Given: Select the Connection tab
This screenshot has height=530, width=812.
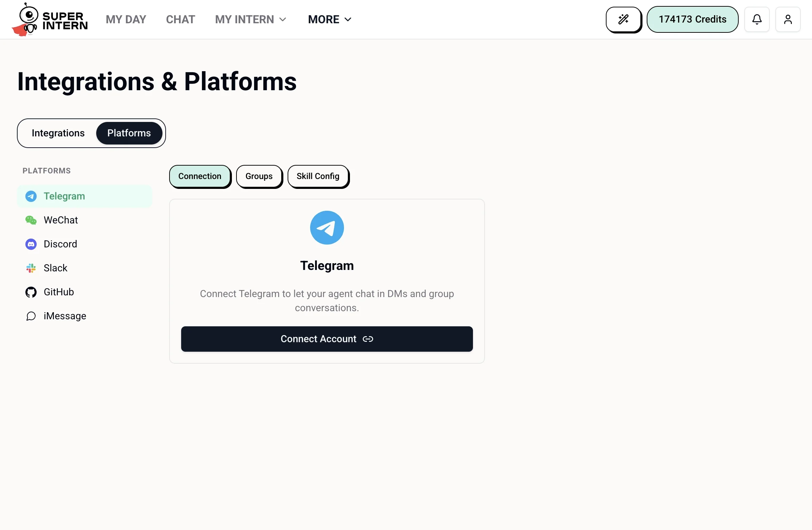Looking at the screenshot, I should [x=200, y=176].
